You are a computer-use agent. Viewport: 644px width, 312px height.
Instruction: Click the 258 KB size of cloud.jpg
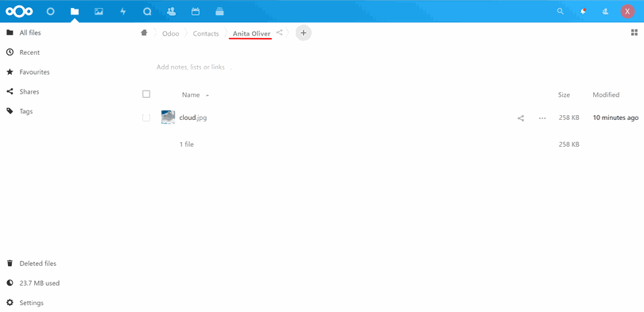pyautogui.click(x=568, y=117)
